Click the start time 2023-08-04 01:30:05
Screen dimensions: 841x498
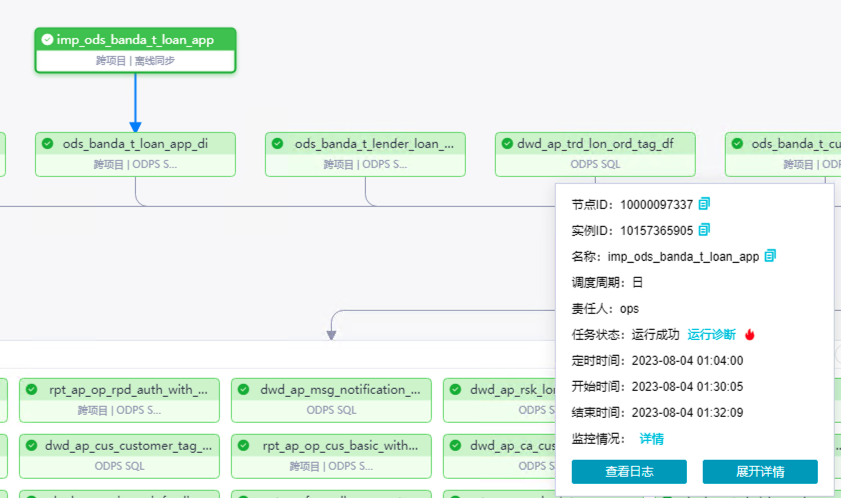pos(687,386)
